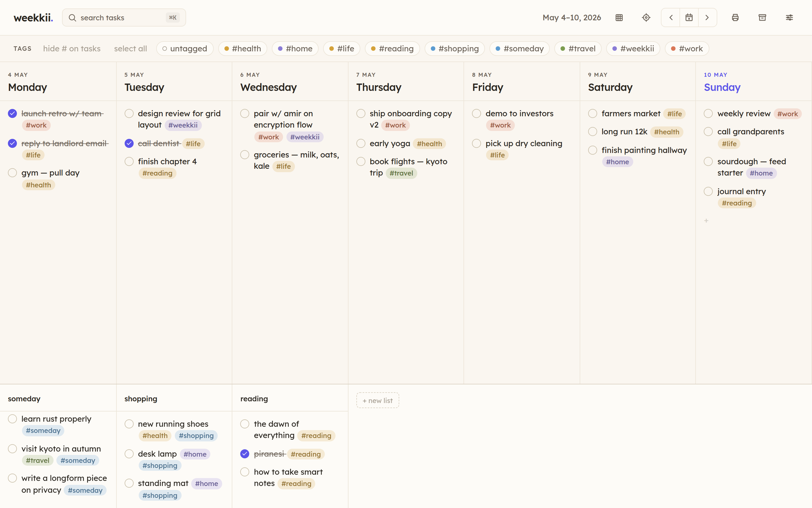The width and height of the screenshot is (812, 508).
Task: Check off design review for grid layout
Action: point(129,113)
